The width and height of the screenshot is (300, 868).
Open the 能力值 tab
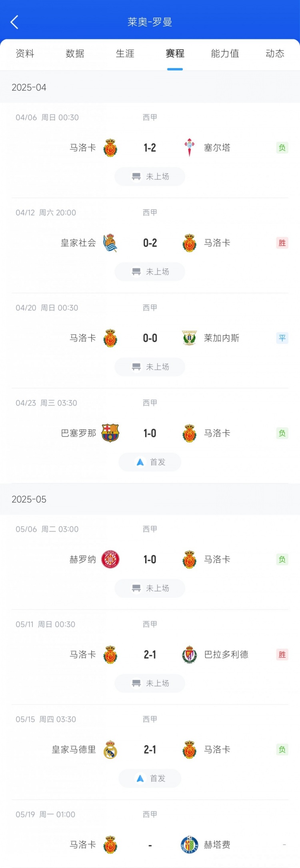click(225, 54)
